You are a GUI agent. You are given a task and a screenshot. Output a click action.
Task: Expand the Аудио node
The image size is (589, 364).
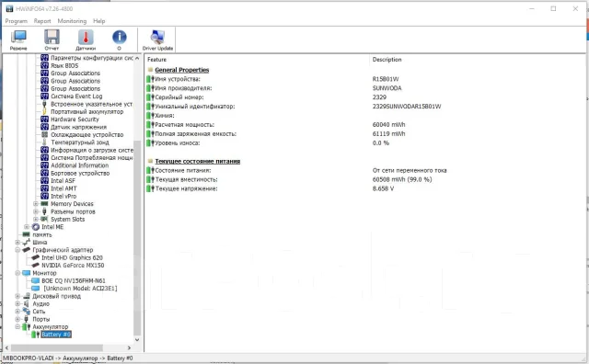[x=17, y=303]
